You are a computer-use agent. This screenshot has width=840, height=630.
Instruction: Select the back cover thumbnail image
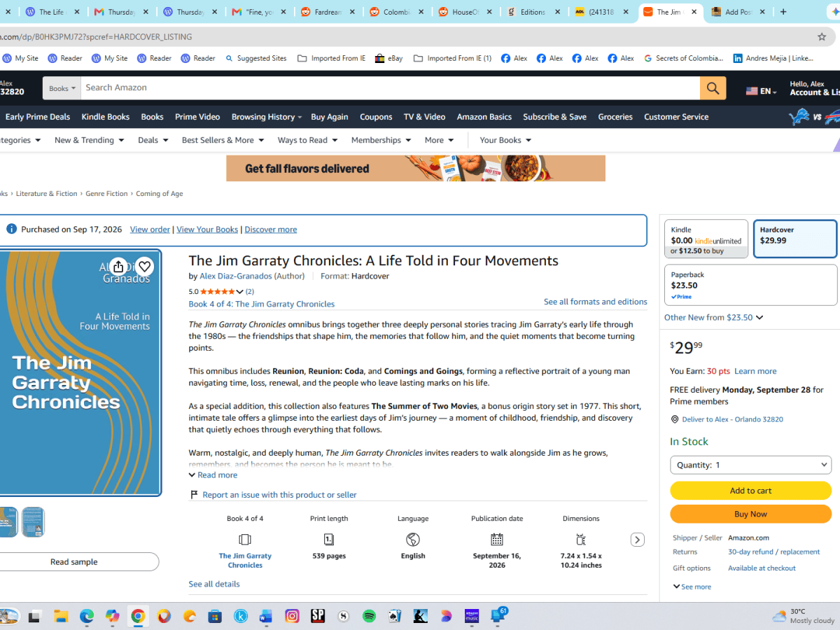coord(33,522)
